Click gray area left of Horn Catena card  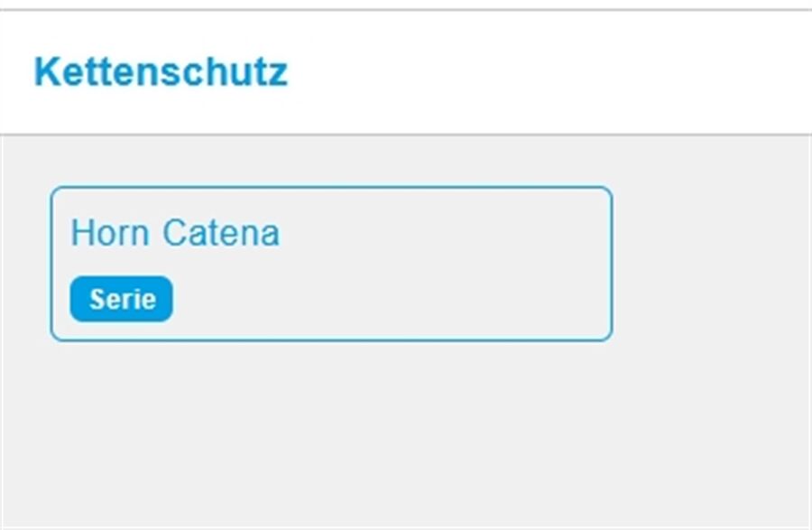pyautogui.click(x=24, y=264)
